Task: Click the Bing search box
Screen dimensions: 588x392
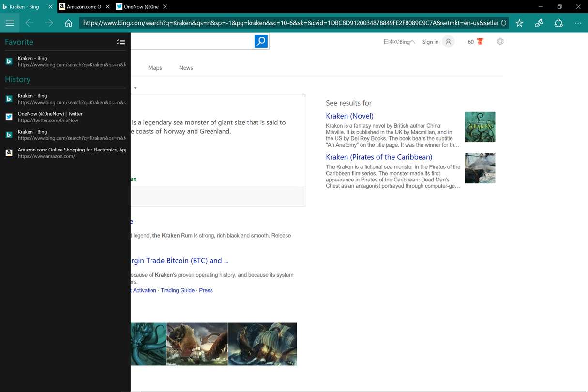Action: pos(192,42)
